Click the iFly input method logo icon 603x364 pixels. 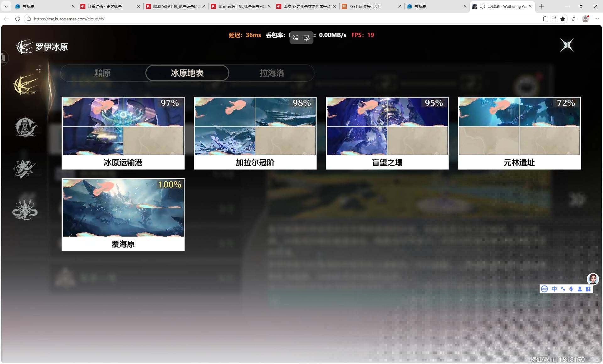click(x=545, y=289)
